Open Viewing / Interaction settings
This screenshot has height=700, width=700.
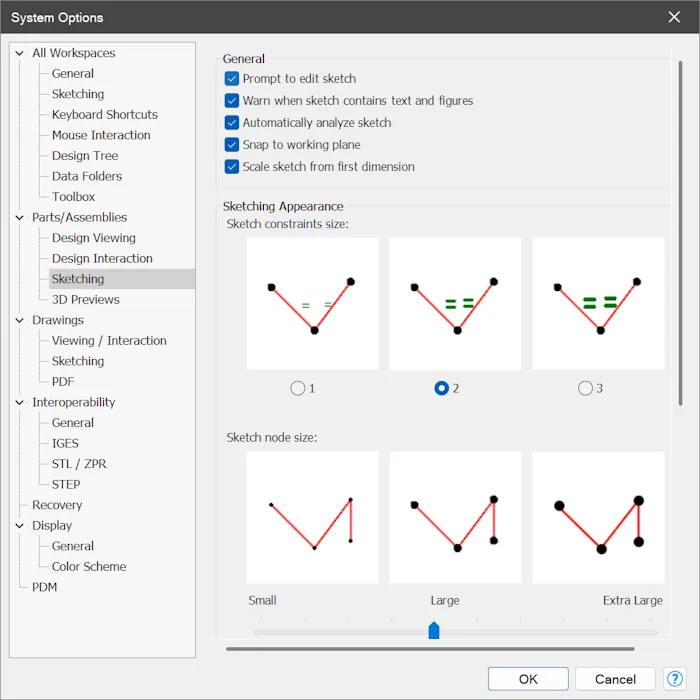[x=109, y=340]
